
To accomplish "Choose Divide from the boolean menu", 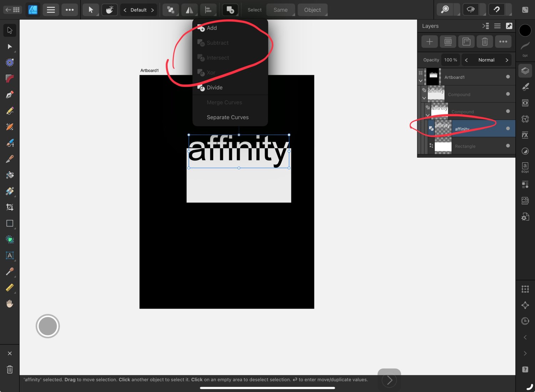I will (x=230, y=88).
